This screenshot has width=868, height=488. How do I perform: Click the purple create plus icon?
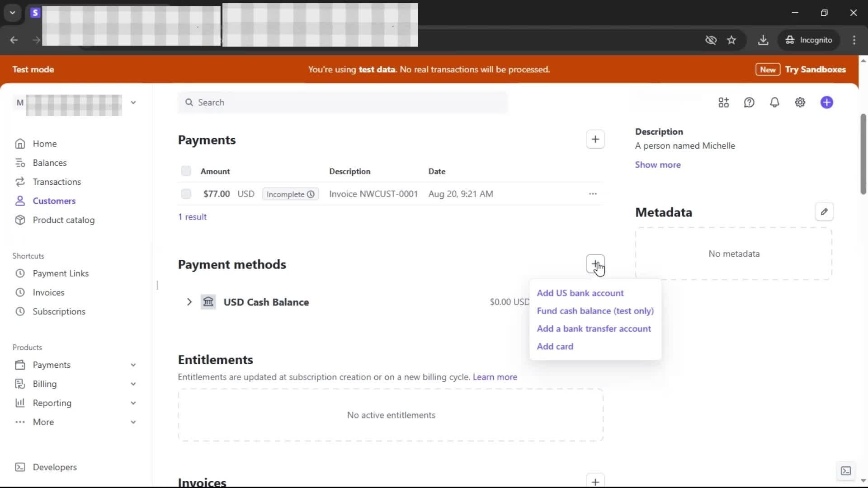coord(826,103)
